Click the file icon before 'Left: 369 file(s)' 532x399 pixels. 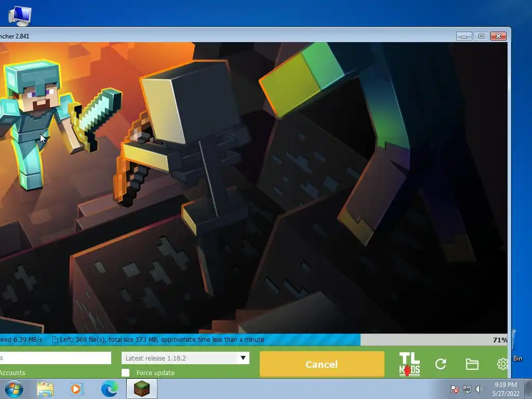click(55, 340)
